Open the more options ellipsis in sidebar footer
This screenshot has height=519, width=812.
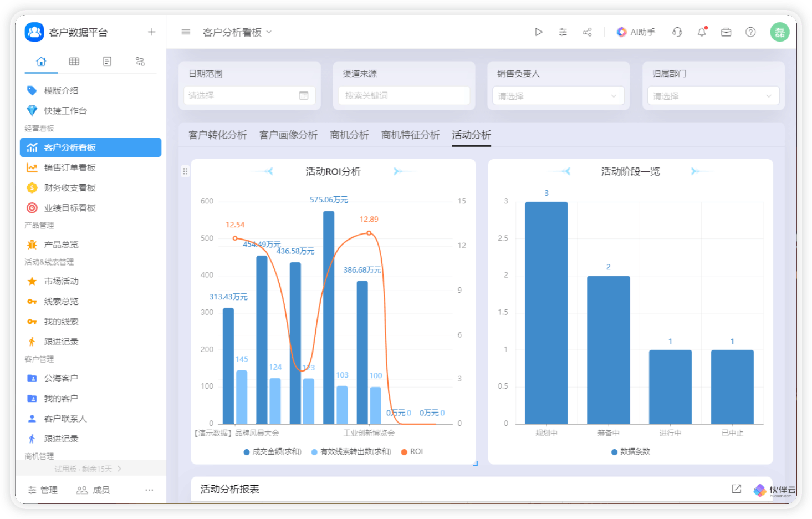pos(149,490)
